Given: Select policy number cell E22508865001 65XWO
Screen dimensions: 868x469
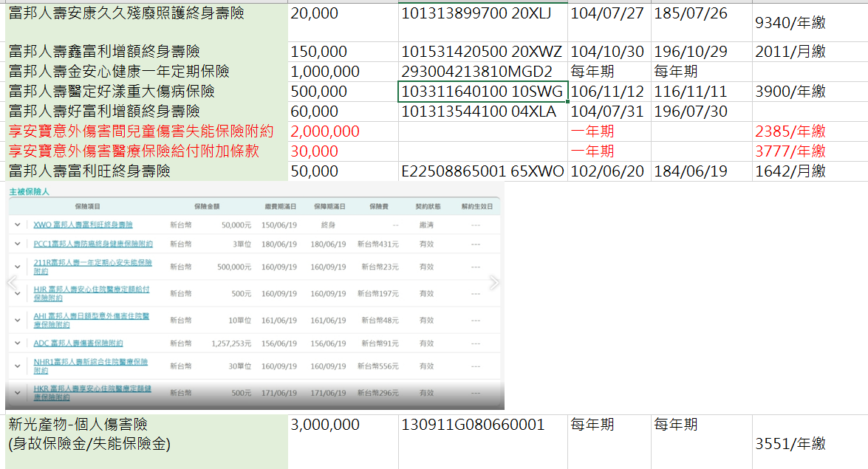Looking at the screenshot, I should coord(483,171).
